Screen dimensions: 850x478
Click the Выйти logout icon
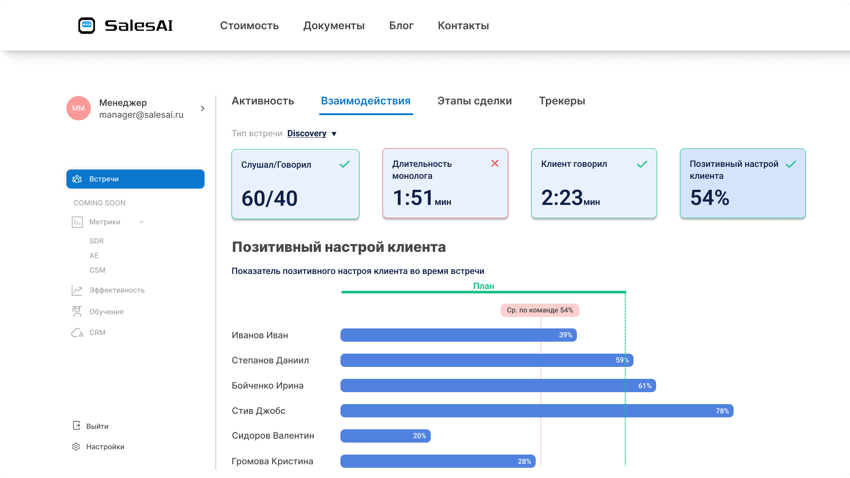pyautogui.click(x=76, y=426)
